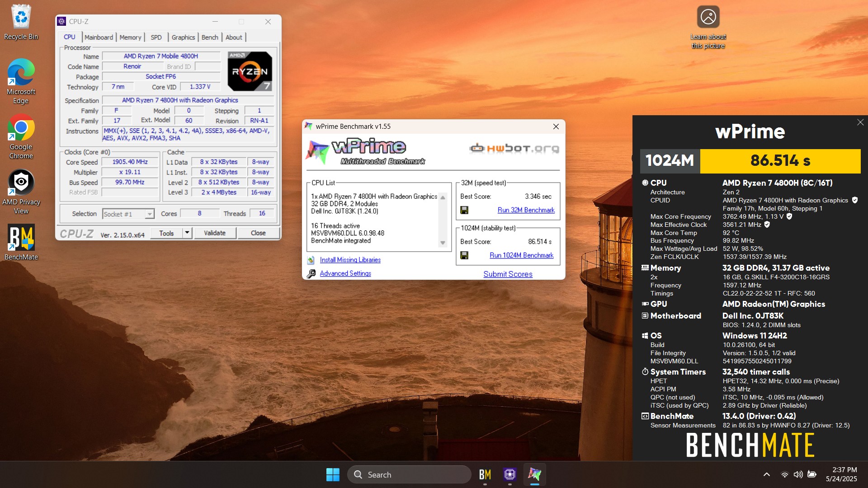868x488 pixels.
Task: Click the Max Effective Clock shield icon
Action: click(767, 225)
